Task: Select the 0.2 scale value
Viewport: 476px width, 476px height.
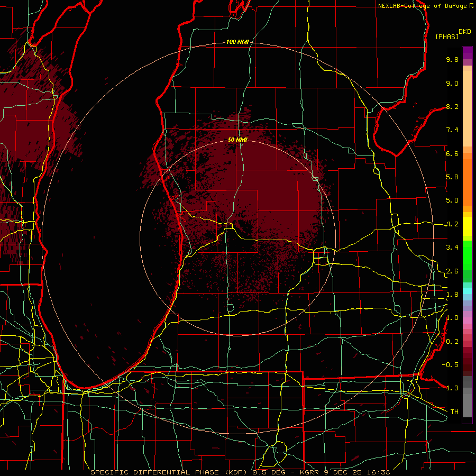Action: click(x=452, y=342)
